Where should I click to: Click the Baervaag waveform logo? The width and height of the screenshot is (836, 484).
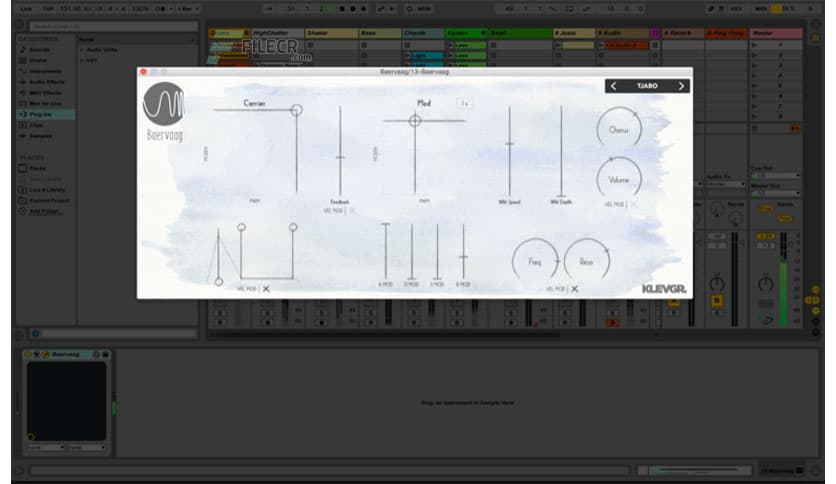(x=164, y=103)
